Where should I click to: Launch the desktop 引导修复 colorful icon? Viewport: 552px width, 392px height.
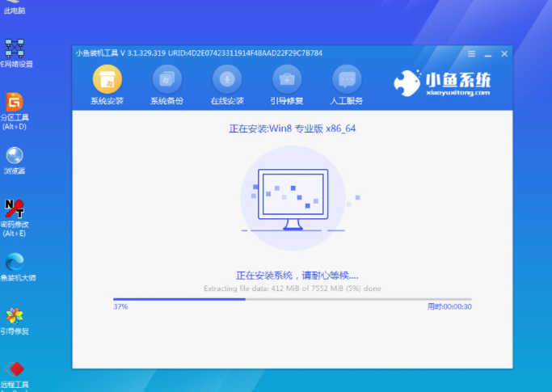coord(15,321)
